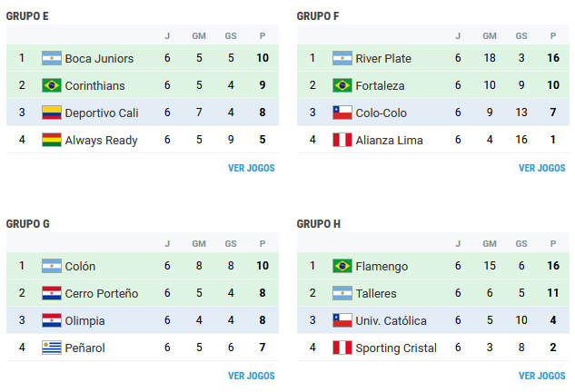Click the Bolivia flag next to Always Ready
575x392 pixels.
tap(52, 140)
